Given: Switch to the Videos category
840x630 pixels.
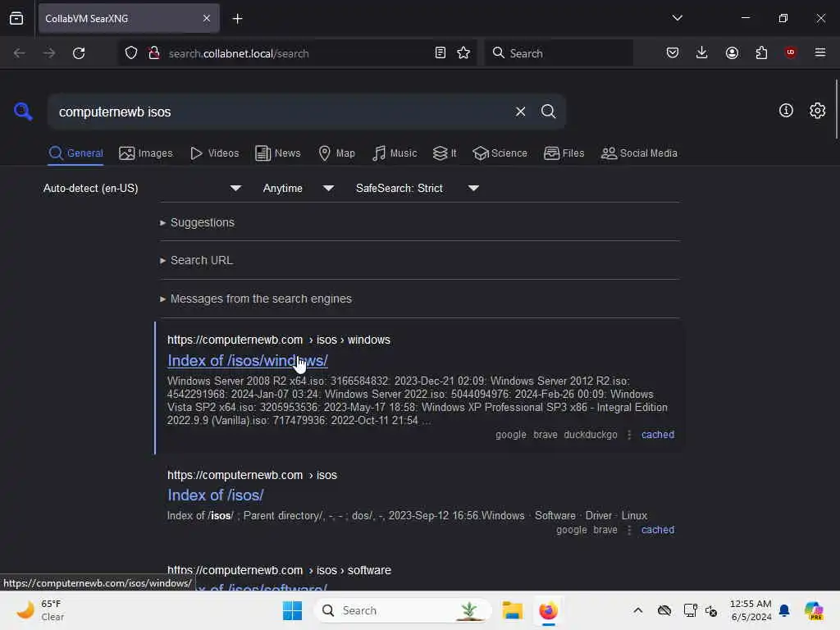Looking at the screenshot, I should pyautogui.click(x=214, y=153).
